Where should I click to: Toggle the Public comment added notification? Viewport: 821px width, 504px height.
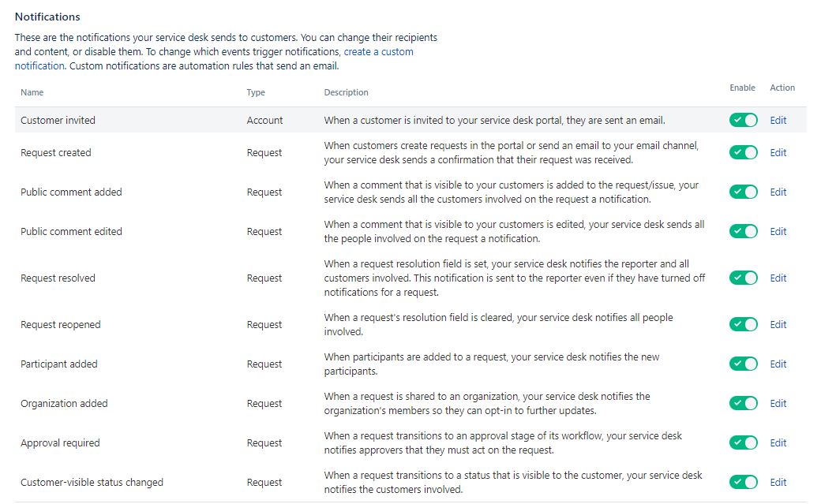tap(743, 192)
